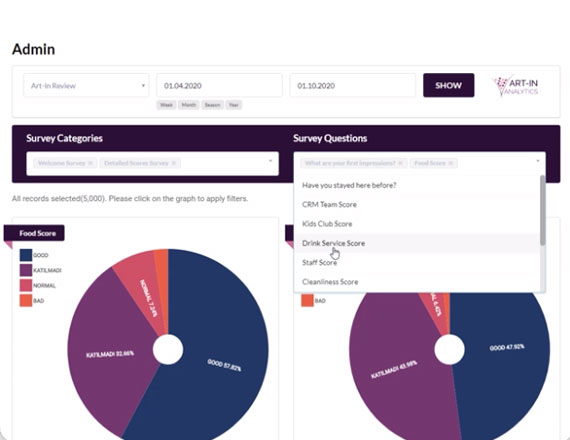The image size is (570, 440).
Task: Set range to Week
Action: (x=166, y=105)
